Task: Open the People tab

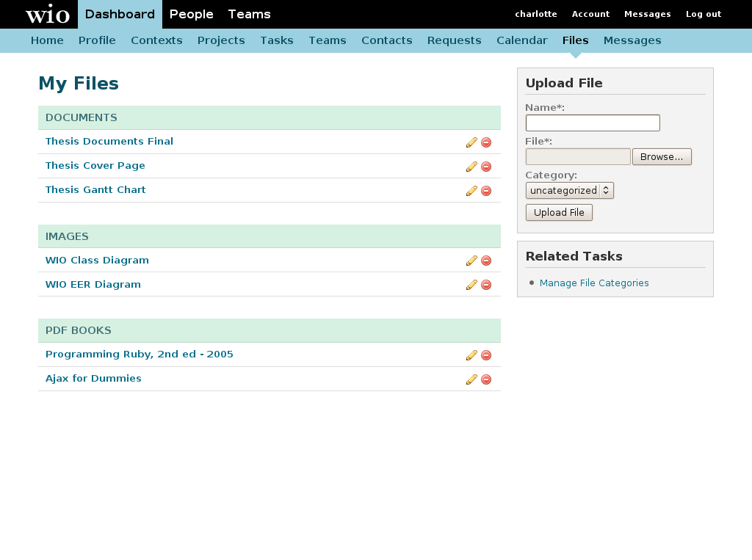Action: 192,15
